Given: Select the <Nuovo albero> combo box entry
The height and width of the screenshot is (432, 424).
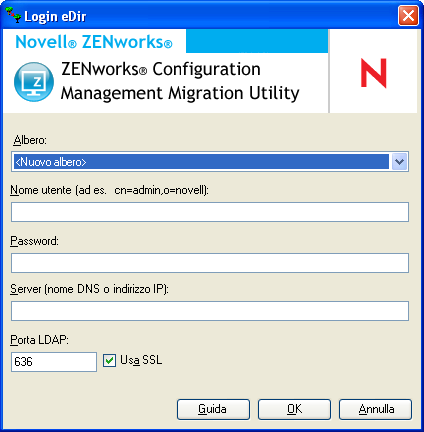Looking at the screenshot, I should click(x=201, y=162).
